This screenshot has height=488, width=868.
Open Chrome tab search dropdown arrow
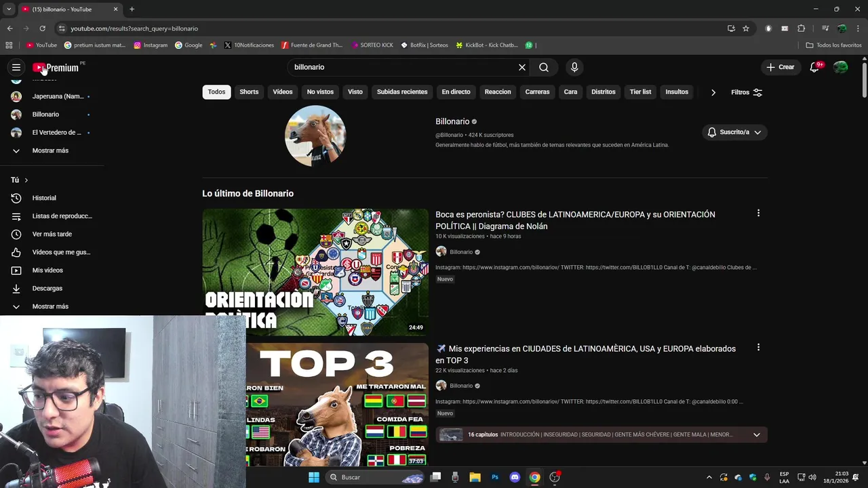tap(9, 9)
